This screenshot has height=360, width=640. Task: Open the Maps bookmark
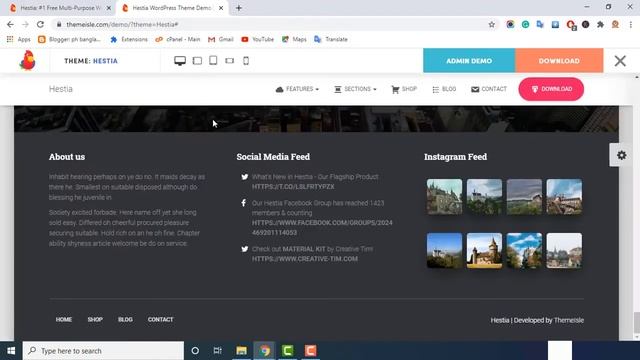point(294,39)
